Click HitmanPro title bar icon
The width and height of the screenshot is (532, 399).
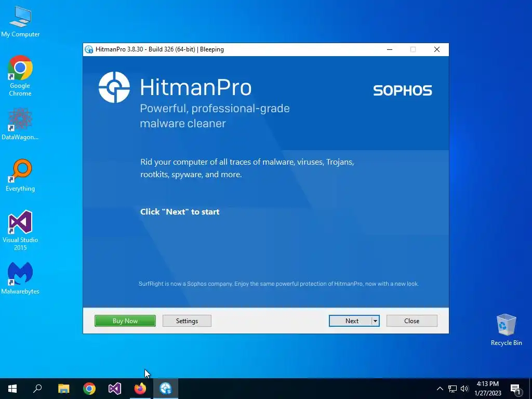(x=89, y=49)
